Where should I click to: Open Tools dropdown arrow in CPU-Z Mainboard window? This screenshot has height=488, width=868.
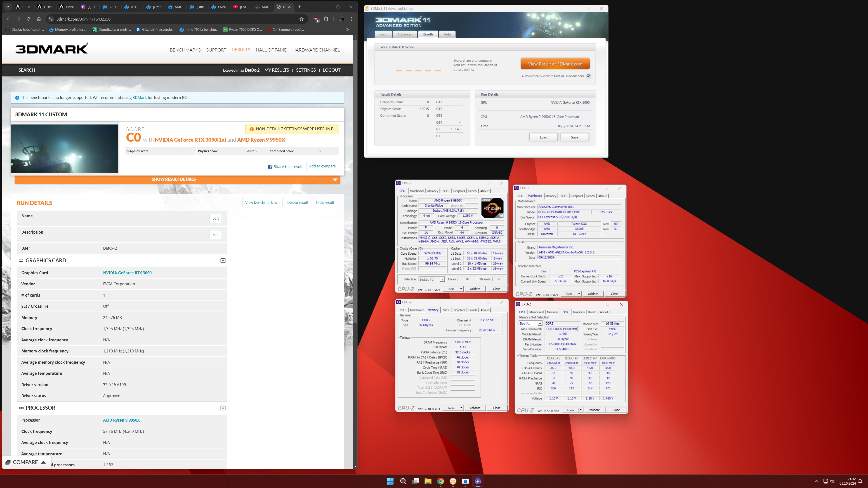pyautogui.click(x=579, y=294)
